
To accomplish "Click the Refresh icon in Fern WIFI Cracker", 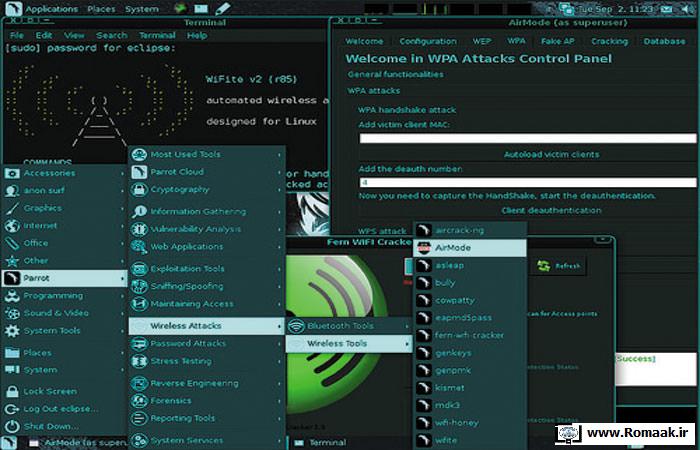I will pos(544,266).
